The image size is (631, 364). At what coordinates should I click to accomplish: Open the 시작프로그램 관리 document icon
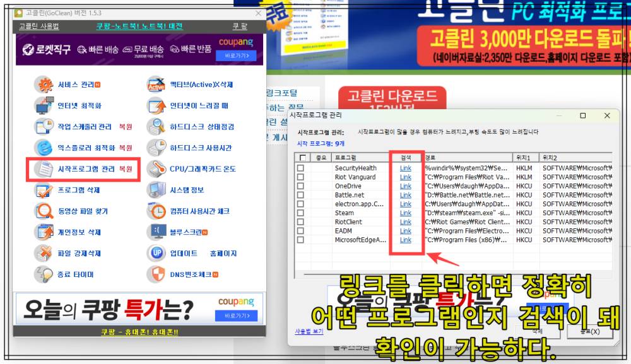tap(44, 169)
